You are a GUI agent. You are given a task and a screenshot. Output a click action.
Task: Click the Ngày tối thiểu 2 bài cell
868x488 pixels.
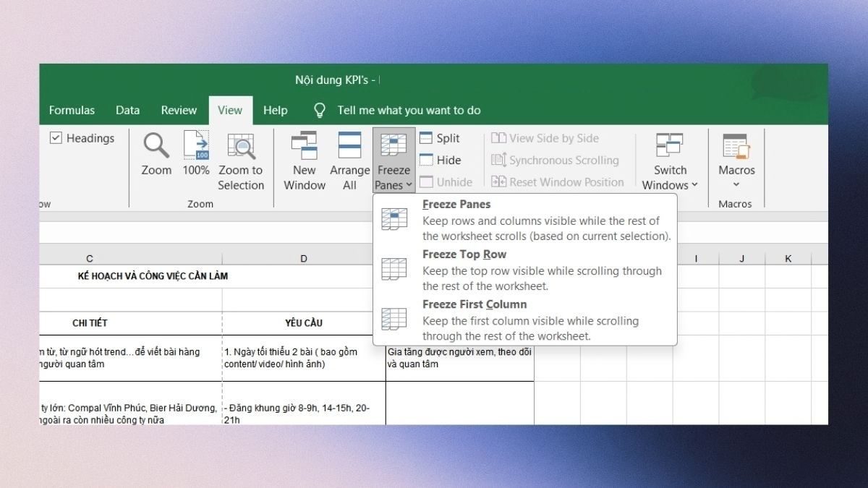[304, 358]
